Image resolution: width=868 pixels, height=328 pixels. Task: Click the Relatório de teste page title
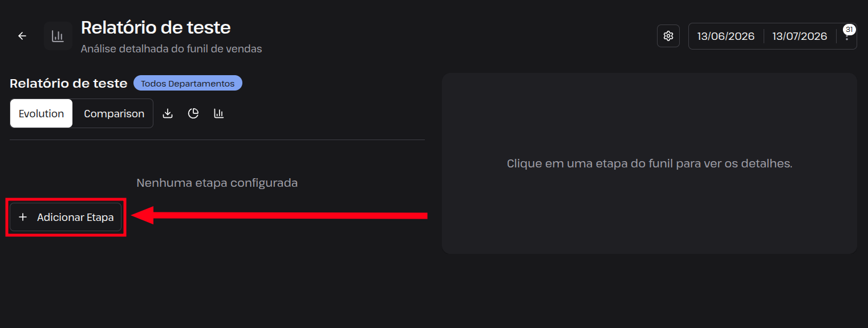[x=156, y=27]
